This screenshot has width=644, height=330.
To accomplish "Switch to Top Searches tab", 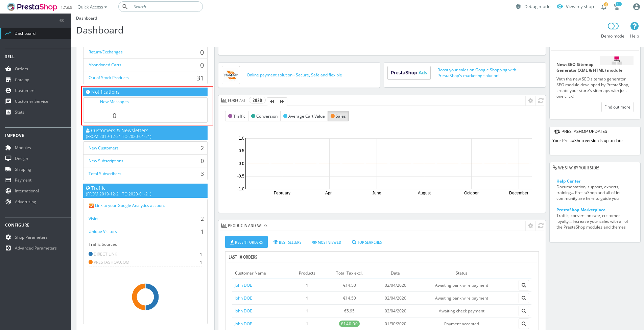I will 367,242.
